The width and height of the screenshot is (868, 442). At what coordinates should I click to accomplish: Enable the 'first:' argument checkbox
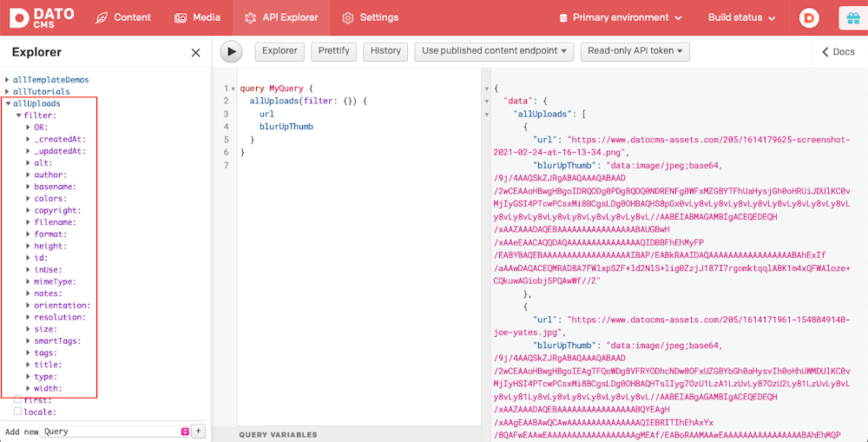(17, 400)
